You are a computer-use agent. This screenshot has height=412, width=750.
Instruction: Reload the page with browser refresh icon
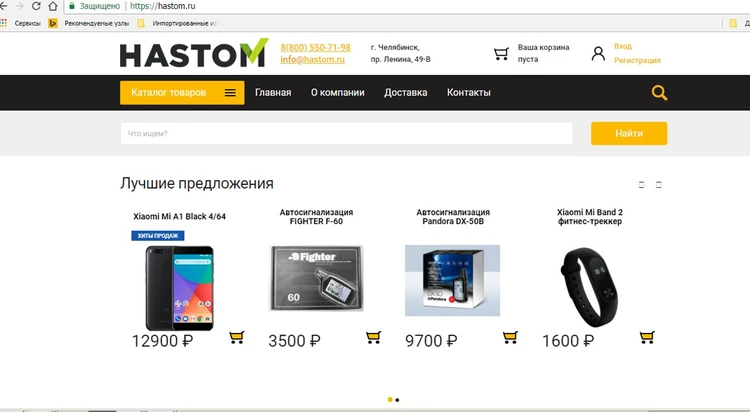coord(36,6)
